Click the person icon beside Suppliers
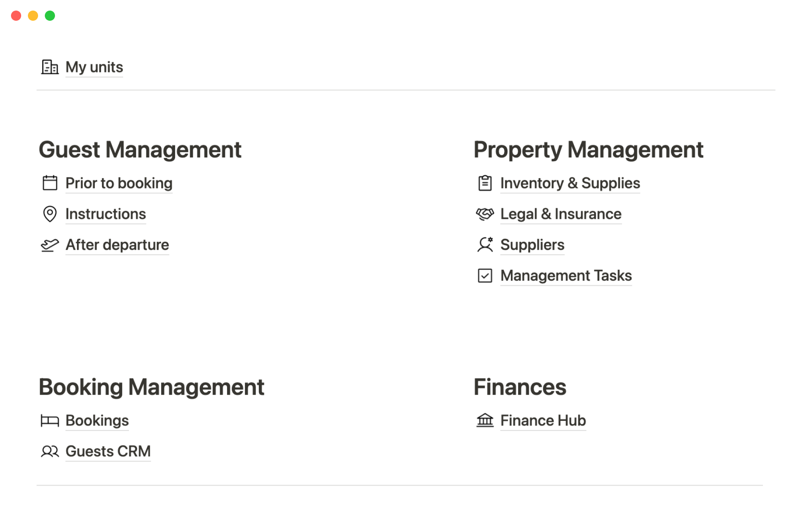Image resolution: width=812 pixels, height=508 pixels. [x=485, y=245]
